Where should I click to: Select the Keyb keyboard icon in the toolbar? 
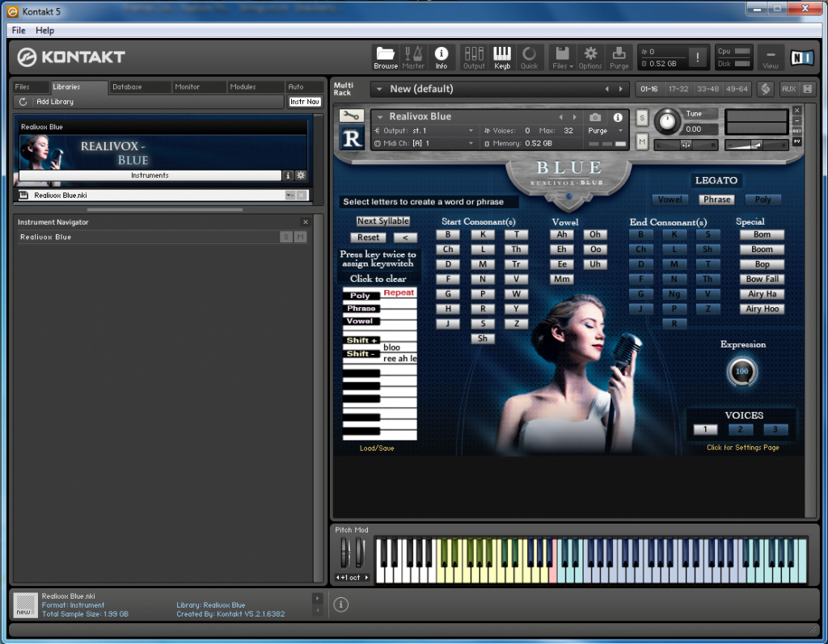pos(502,58)
